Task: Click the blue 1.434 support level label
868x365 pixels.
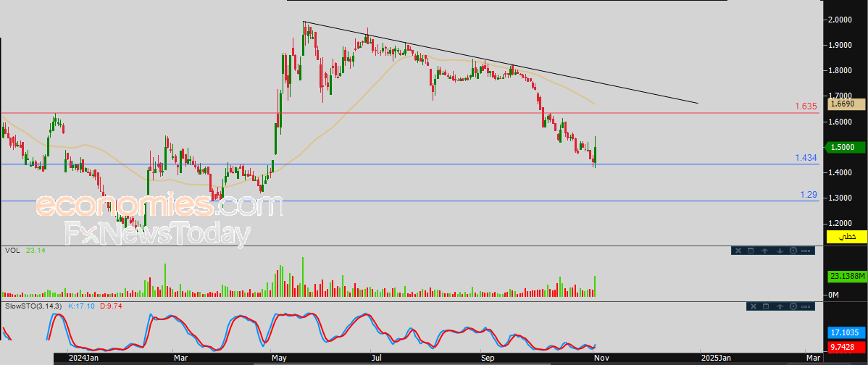Action: (806, 158)
